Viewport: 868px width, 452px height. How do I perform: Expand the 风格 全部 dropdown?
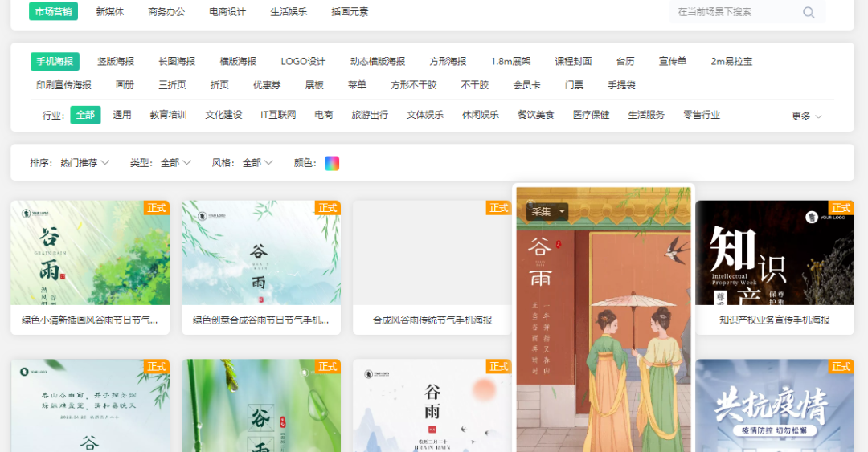click(x=257, y=163)
